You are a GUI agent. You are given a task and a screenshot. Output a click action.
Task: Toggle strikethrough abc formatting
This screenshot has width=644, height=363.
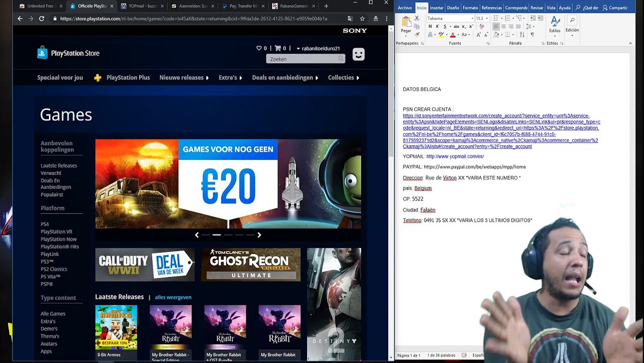pos(456,26)
